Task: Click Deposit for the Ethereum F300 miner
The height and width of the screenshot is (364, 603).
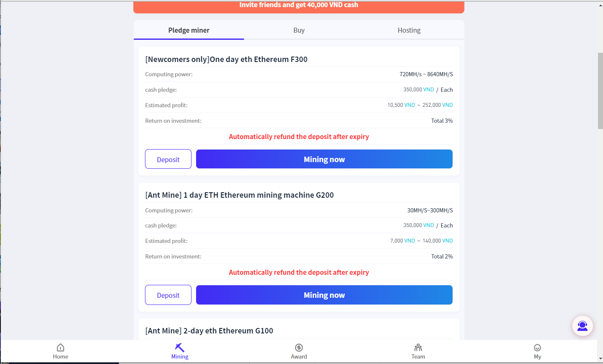Action: pos(168,159)
